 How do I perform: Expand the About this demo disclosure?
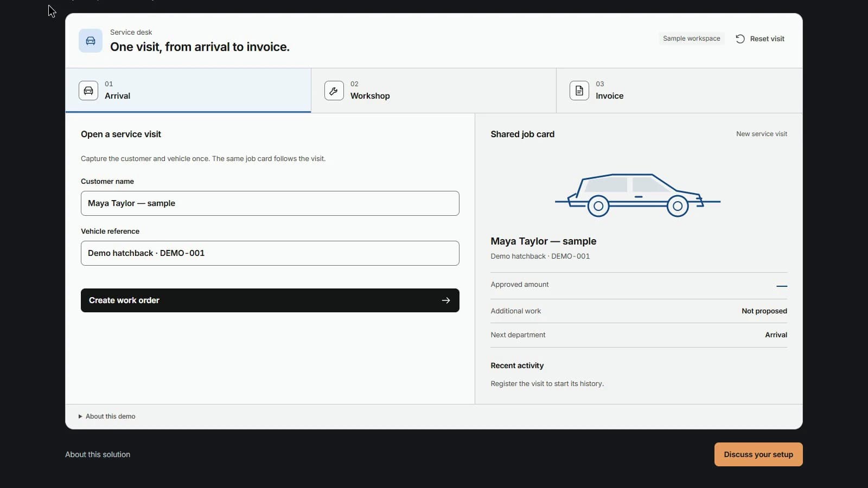pos(107,416)
